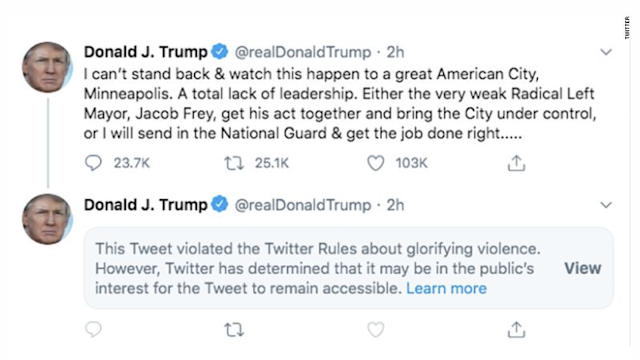Expand the second tweet's options chevron
Image resolution: width=640 pixels, height=360 pixels.
pos(606,205)
